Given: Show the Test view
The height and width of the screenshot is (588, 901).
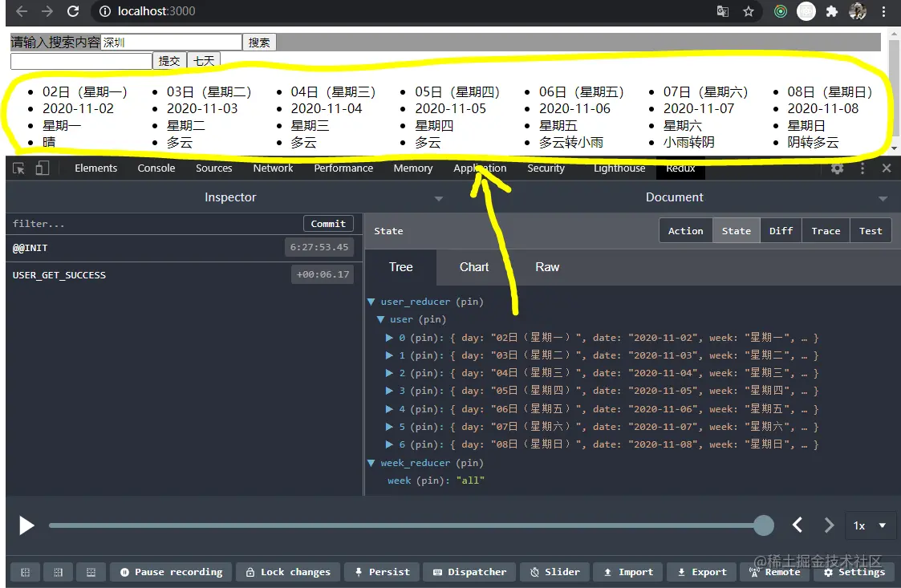Looking at the screenshot, I should [x=871, y=230].
